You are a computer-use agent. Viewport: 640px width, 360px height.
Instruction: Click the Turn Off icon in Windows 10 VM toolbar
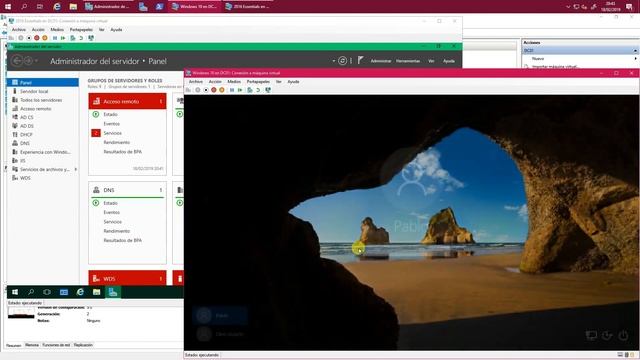206,90
